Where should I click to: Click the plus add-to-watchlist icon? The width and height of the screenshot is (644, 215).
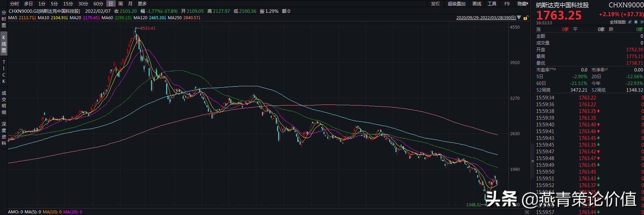(642, 22)
